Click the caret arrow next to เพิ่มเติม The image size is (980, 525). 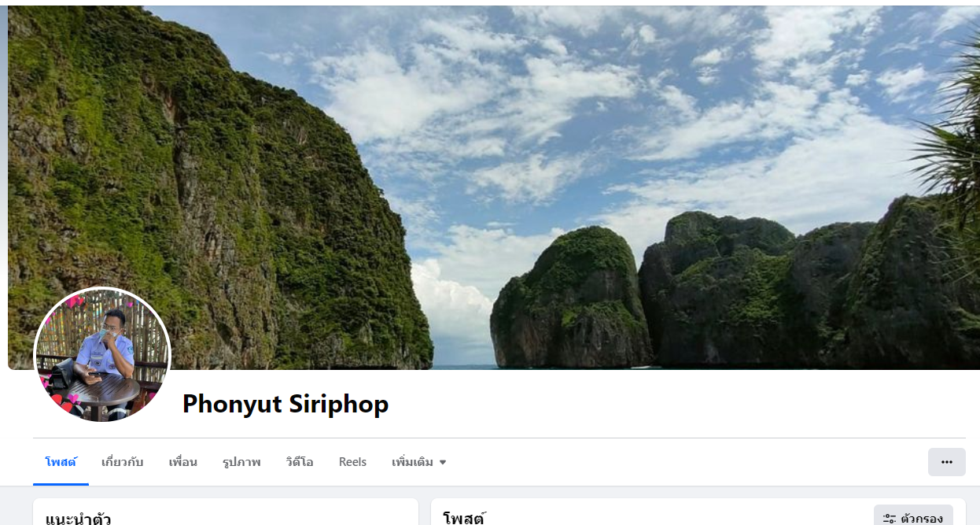443,463
